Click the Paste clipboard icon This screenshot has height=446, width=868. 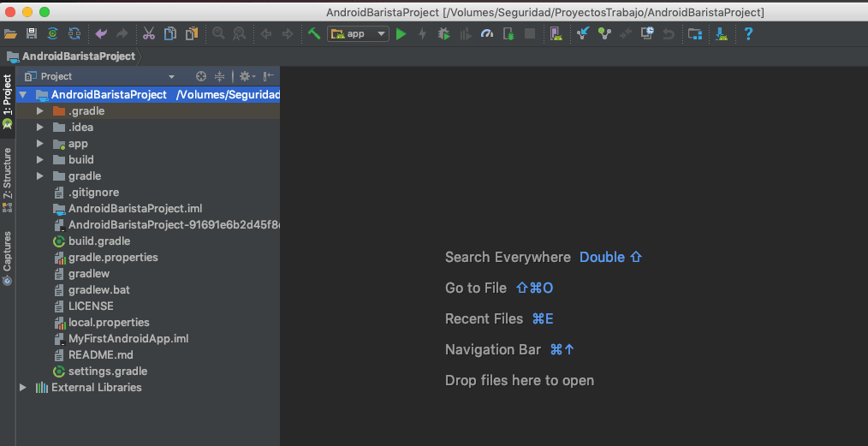point(192,33)
